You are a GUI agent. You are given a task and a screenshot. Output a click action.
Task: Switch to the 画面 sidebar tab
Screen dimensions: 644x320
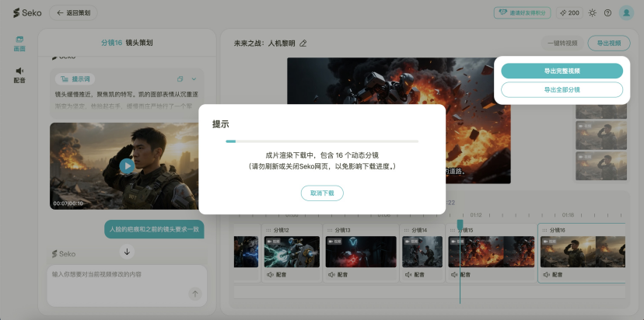19,44
